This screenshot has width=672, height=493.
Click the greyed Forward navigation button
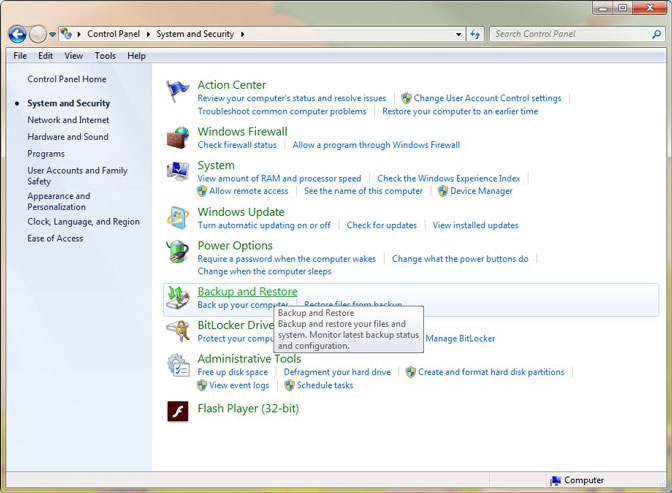(x=38, y=34)
